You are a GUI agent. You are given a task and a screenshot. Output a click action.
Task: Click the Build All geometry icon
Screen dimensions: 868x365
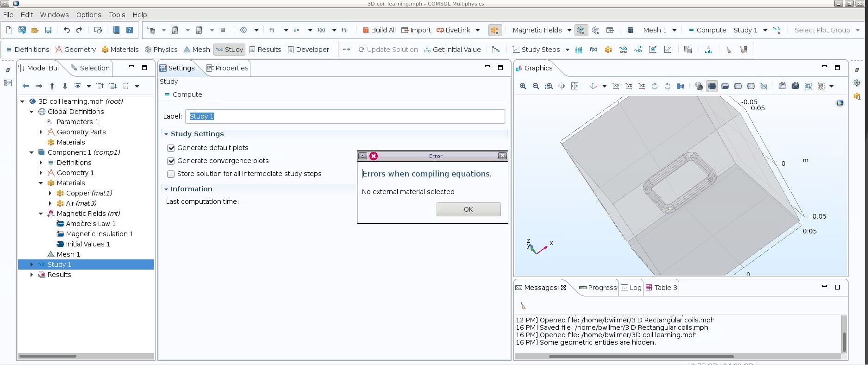[379, 30]
